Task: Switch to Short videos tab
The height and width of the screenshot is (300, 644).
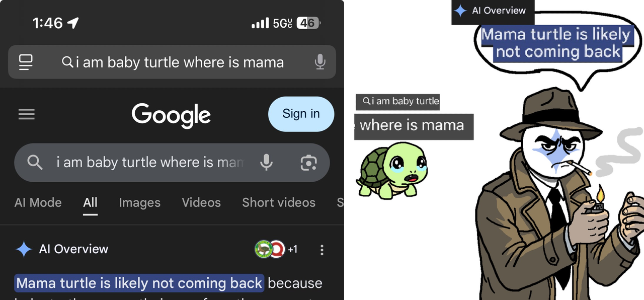Action: [x=279, y=202]
